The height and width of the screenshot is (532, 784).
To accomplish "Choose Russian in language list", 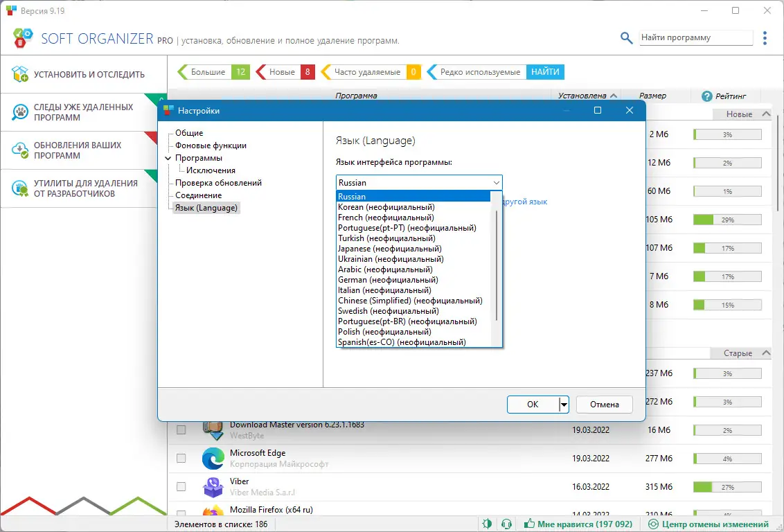I will (x=413, y=197).
